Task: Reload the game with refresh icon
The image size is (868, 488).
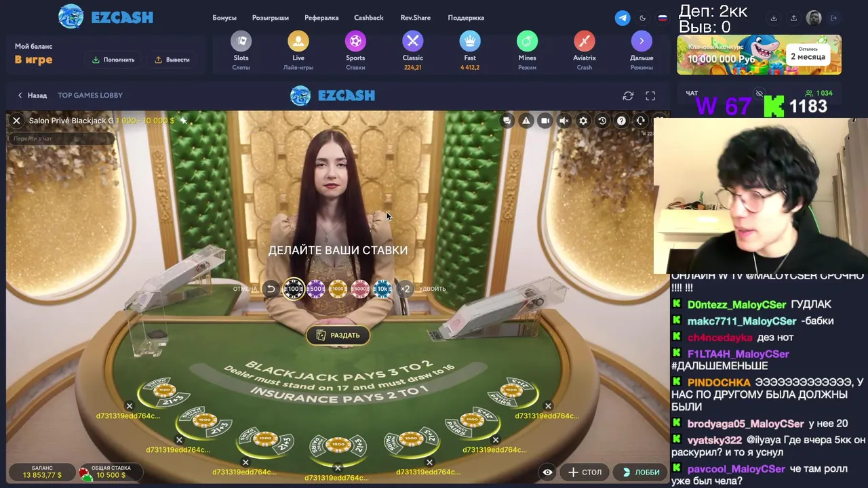Action: [x=628, y=96]
